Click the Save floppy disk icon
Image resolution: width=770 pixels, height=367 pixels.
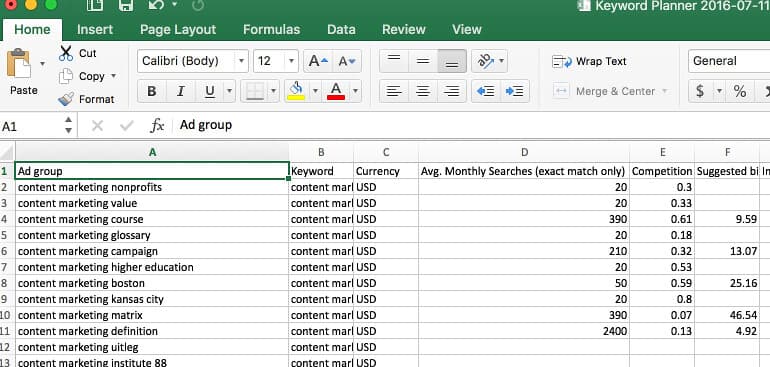click(126, 6)
